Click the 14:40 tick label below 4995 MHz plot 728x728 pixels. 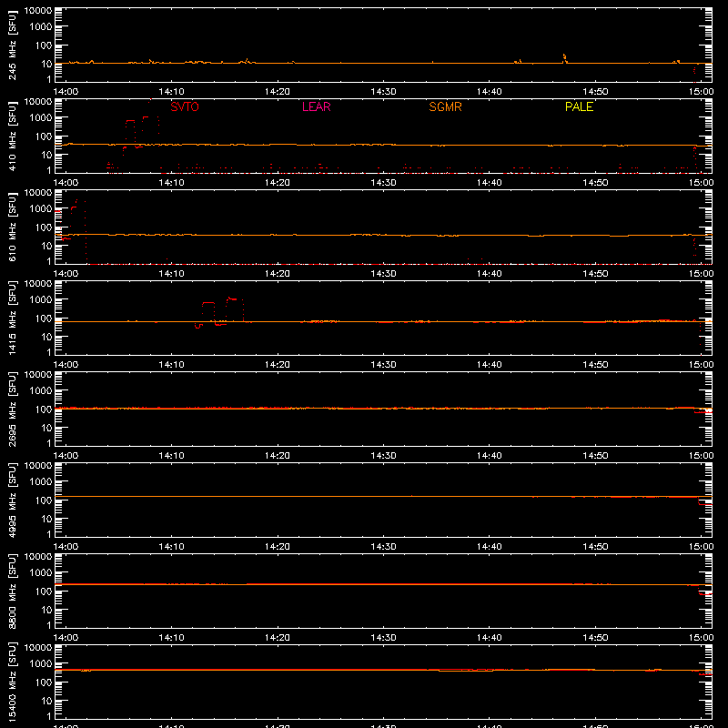(x=489, y=547)
